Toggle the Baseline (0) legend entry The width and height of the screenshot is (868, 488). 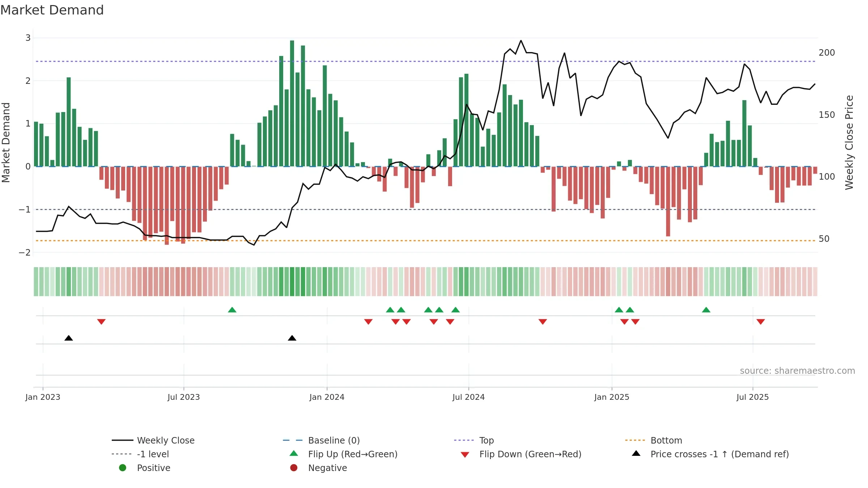point(321,440)
